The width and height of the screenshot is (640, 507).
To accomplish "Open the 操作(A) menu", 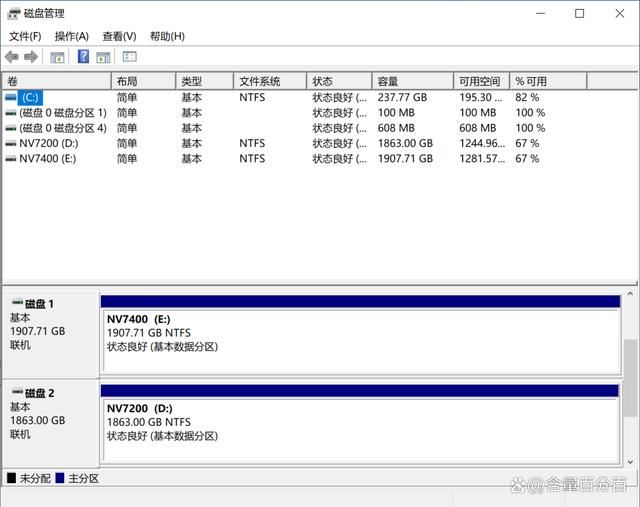I will [x=71, y=36].
